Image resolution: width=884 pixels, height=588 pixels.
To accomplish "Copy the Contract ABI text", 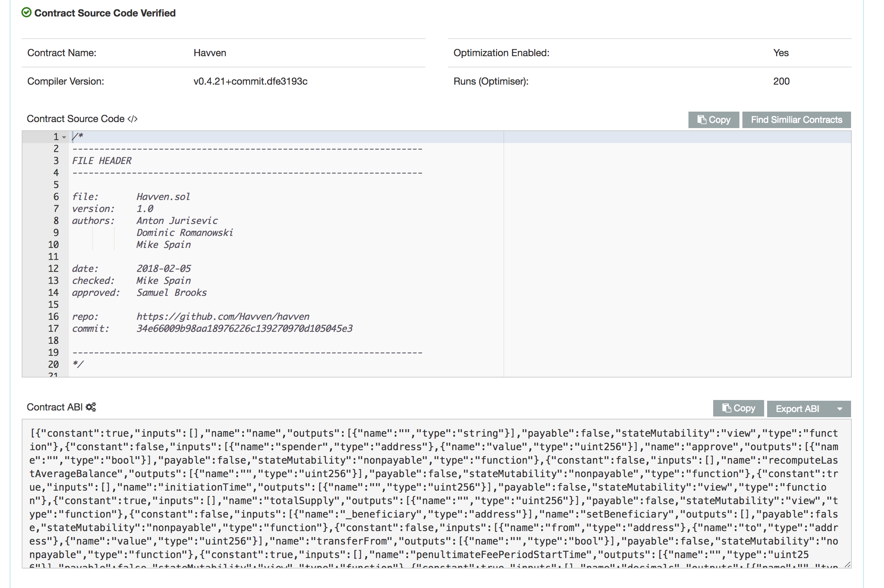I will click(738, 408).
